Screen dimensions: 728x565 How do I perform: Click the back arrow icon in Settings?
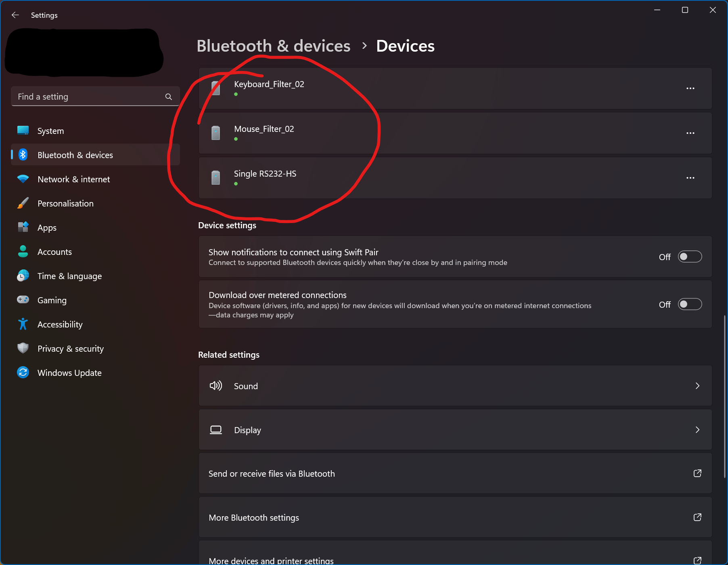15,15
